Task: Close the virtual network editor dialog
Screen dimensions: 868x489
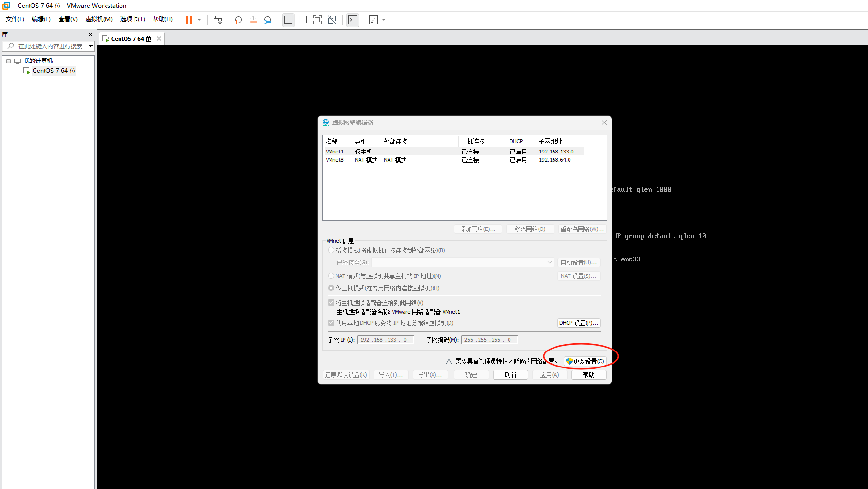Action: (604, 122)
